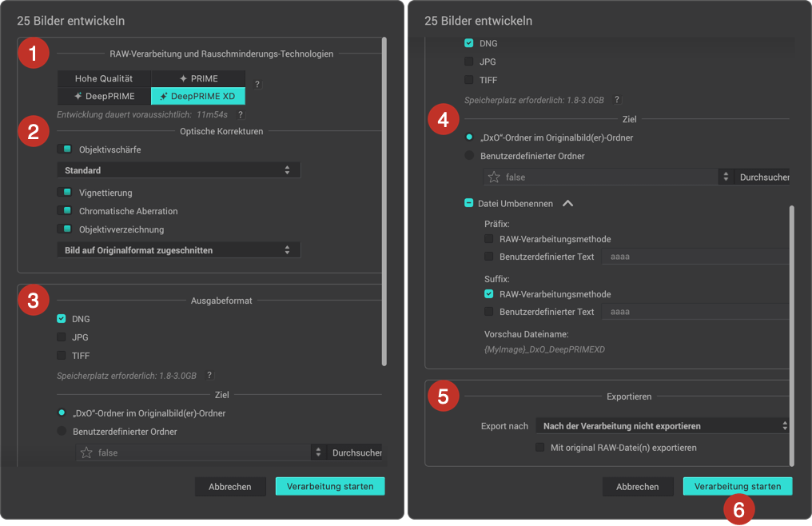Open Speicherplatz help icon in left dialog
Image resolution: width=812 pixels, height=526 pixels.
(209, 375)
